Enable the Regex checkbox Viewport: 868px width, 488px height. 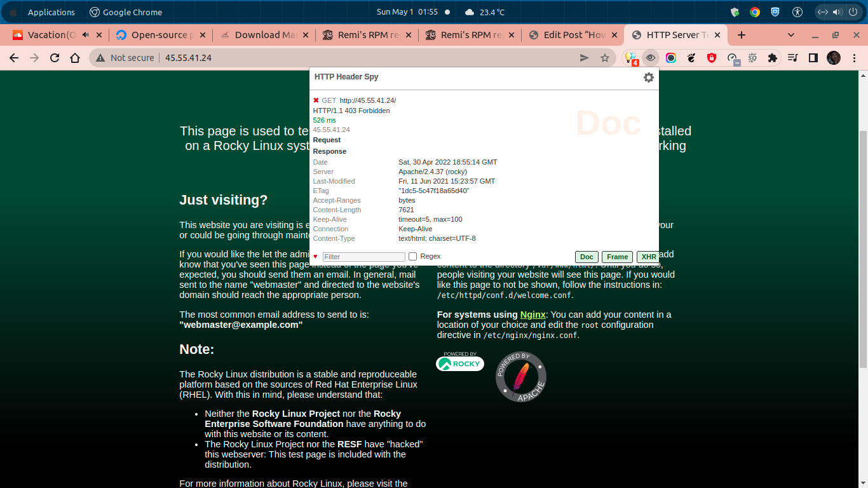point(413,257)
